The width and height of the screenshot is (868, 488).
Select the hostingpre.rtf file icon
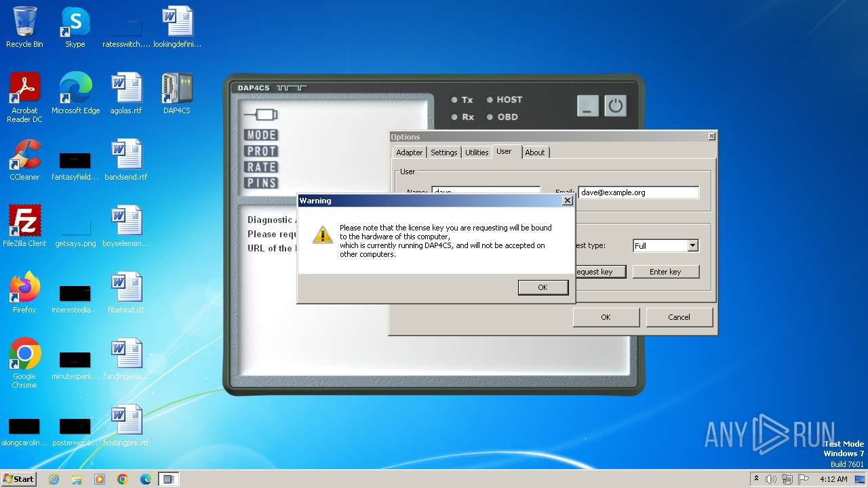126,426
